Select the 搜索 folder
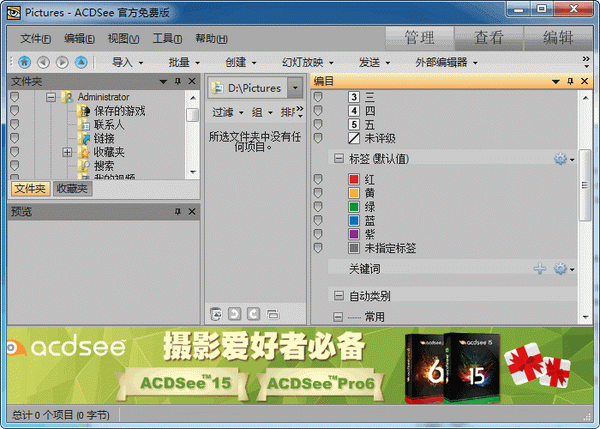This screenshot has height=429, width=600. coord(96,166)
